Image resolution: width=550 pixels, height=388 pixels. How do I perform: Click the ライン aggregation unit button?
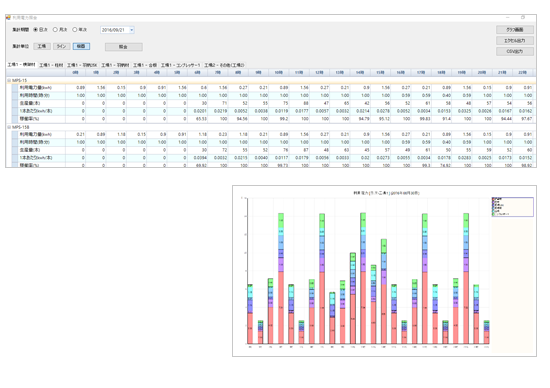[x=61, y=46]
